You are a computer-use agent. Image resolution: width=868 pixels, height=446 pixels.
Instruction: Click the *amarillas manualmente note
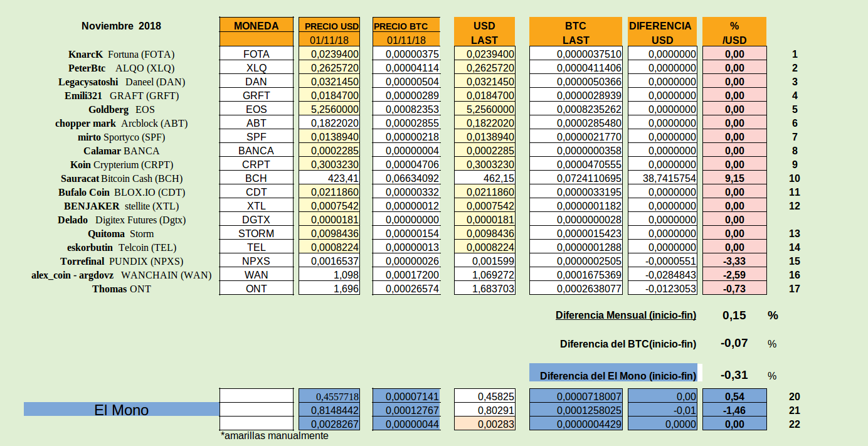click(x=274, y=435)
